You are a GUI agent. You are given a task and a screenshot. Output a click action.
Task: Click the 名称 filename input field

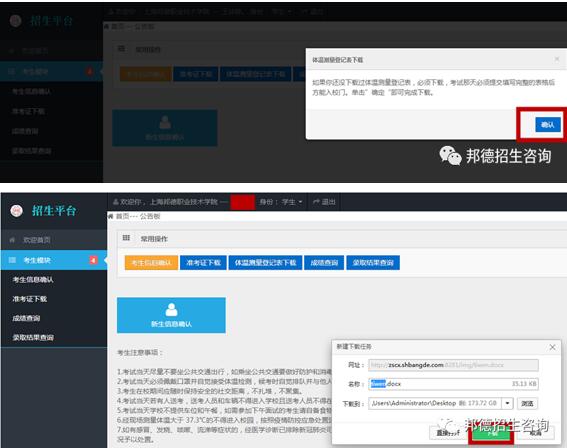(453, 384)
